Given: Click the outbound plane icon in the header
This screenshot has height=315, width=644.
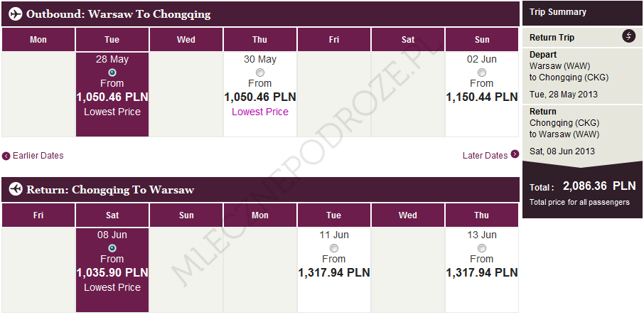Looking at the screenshot, I should (15, 14).
